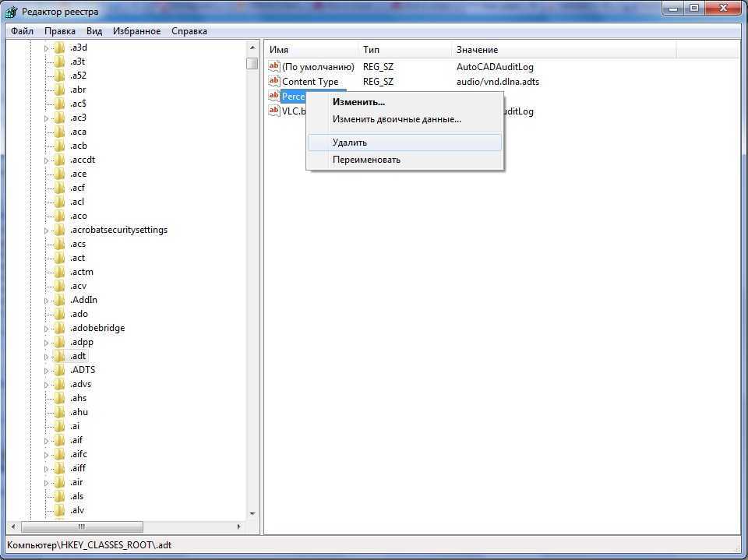The image size is (748, 560).
Task: Expand the .adt registry key
Action: click(x=46, y=357)
